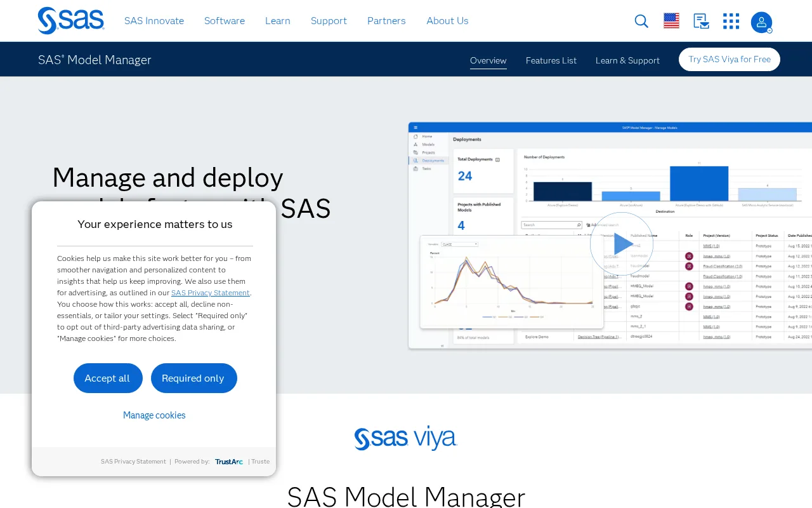Play the SAS Model Manager video
Screen dimensions: 812x508
click(622, 244)
